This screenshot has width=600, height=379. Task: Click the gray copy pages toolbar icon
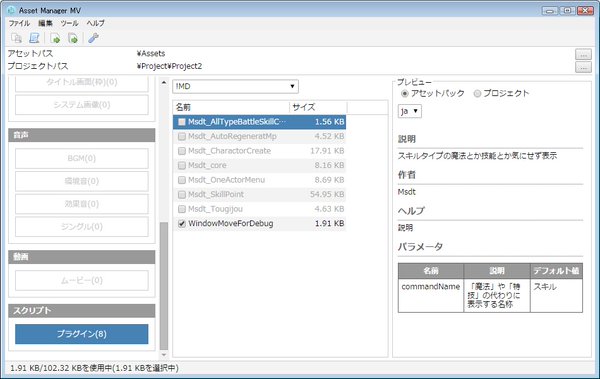[x=16, y=38]
